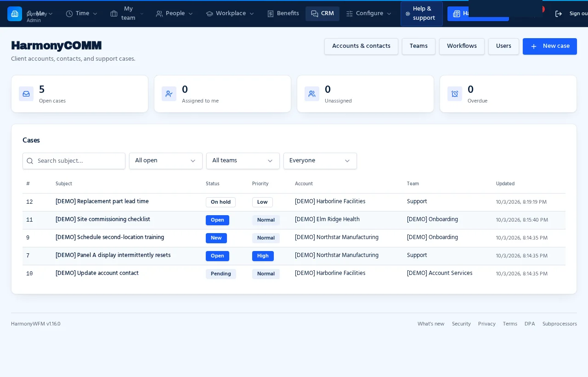The image size is (588, 377).
Task: Click the People menu icon
Action: pyautogui.click(x=159, y=14)
